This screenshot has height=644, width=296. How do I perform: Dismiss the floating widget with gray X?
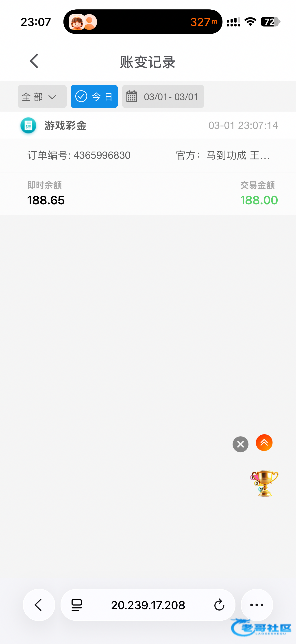[x=240, y=444]
